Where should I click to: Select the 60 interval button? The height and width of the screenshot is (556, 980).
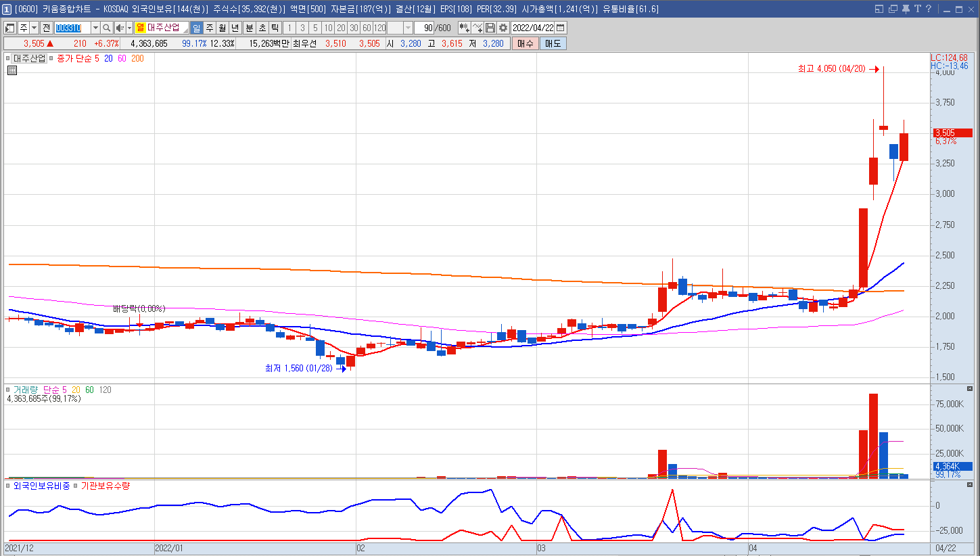coord(367,28)
